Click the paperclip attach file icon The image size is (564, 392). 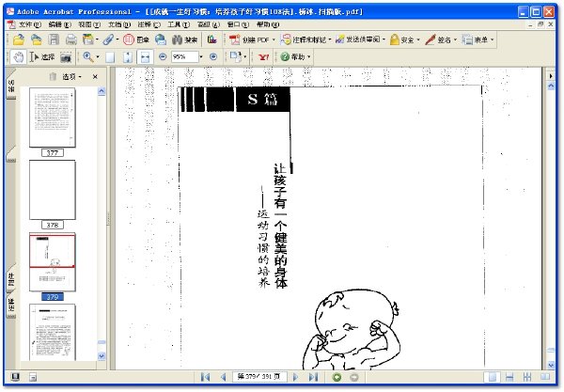pyautogui.click(x=108, y=39)
